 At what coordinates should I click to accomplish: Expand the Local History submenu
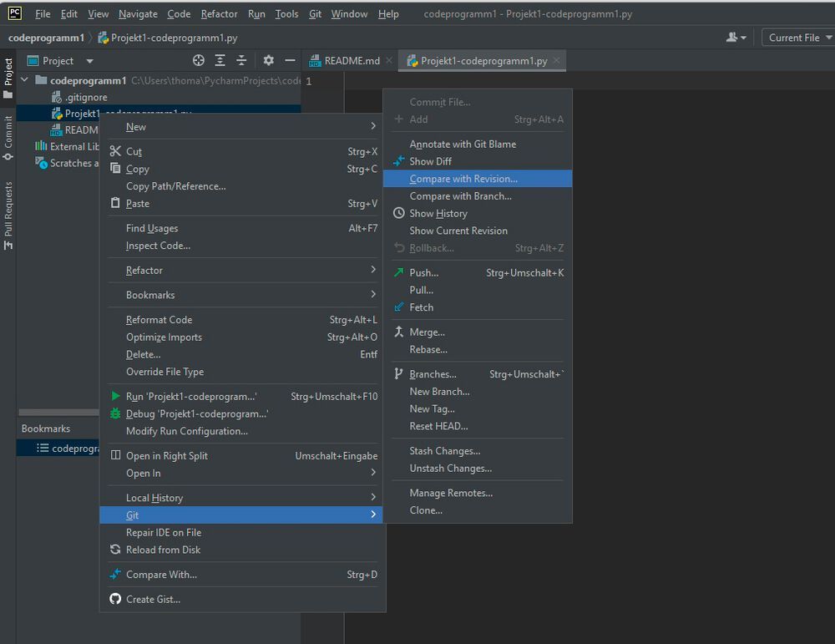(x=154, y=497)
